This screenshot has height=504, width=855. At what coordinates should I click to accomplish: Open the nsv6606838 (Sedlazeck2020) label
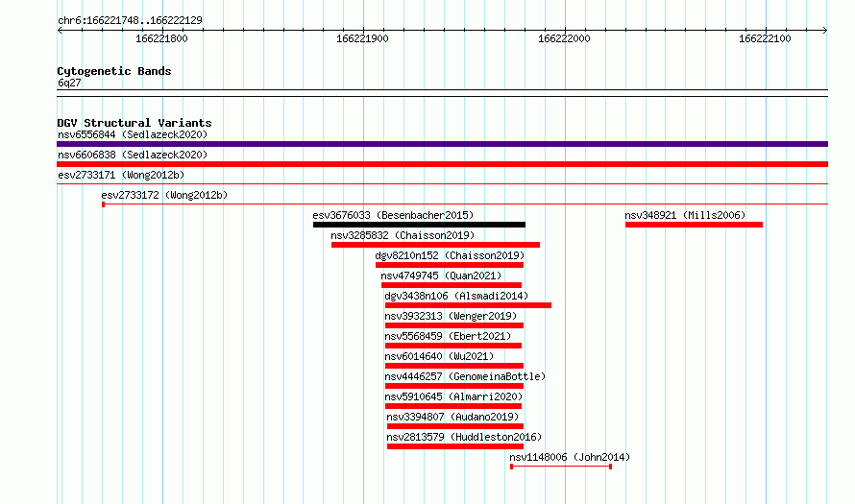click(x=133, y=155)
